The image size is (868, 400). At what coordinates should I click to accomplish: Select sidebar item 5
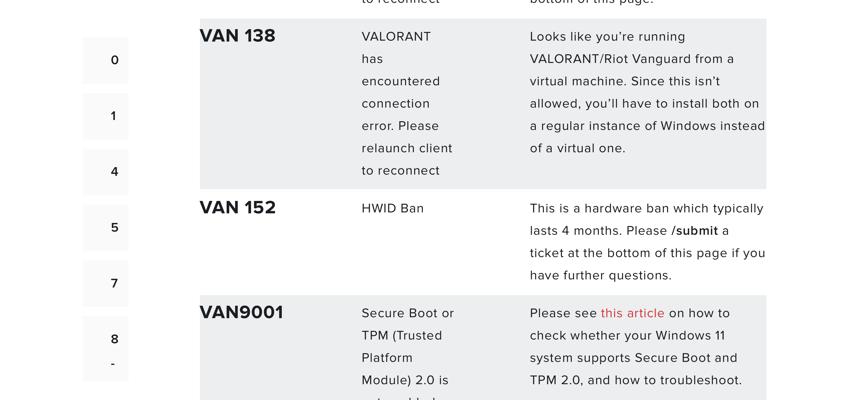106,228
